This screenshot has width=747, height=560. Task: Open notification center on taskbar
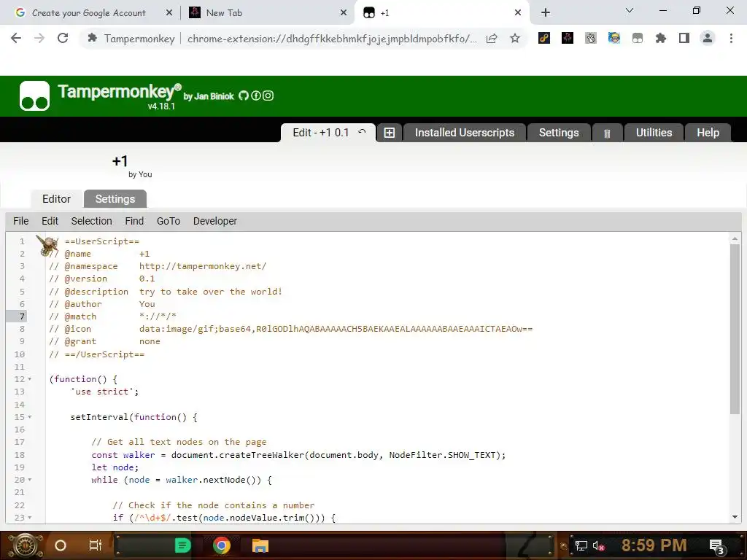[x=717, y=546]
